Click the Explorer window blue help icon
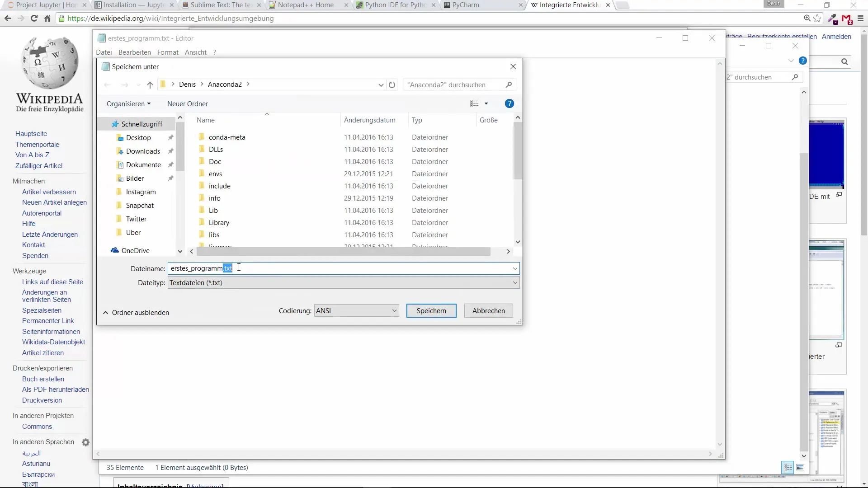This screenshot has width=868, height=488. tap(803, 61)
